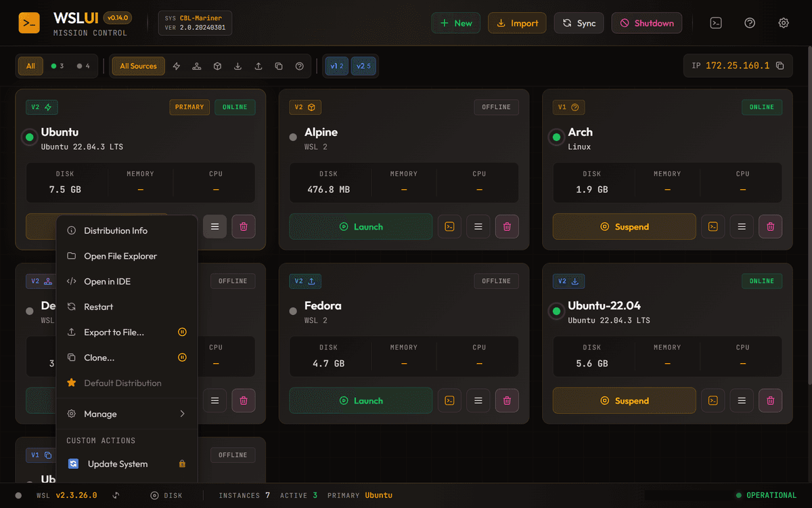812x508 pixels.
Task: Open the menu on the Ubuntu-22.04 card
Action: [x=741, y=400]
